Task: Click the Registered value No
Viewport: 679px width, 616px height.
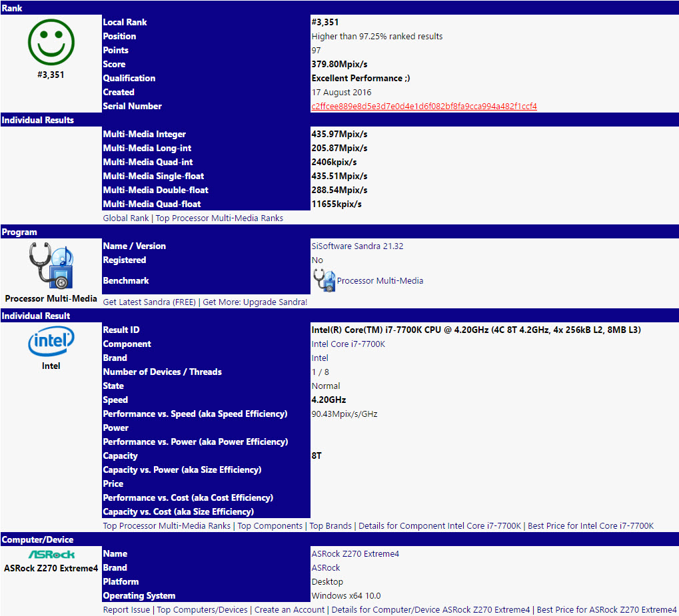Action: 317,260
